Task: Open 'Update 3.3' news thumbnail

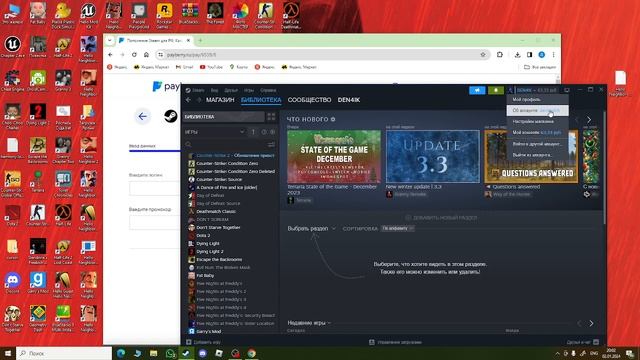Action: pyautogui.click(x=433, y=156)
